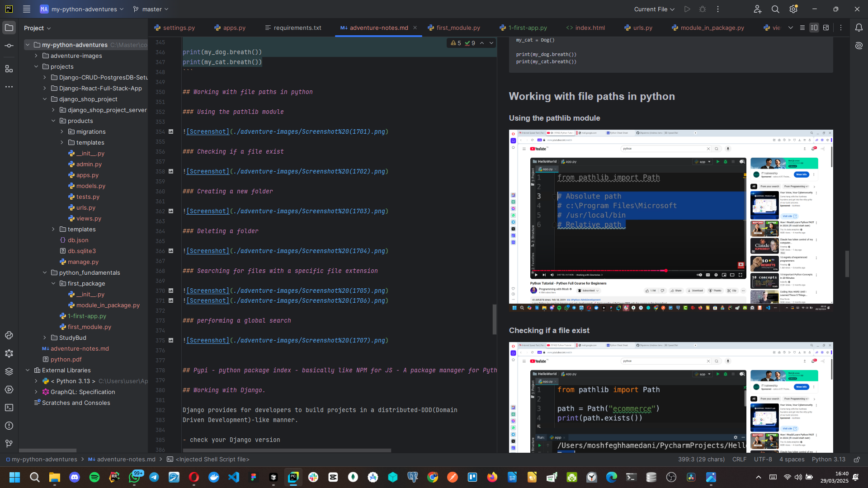The image size is (868, 488).
Task: Switch to preview-only view mode
Action: (826, 28)
